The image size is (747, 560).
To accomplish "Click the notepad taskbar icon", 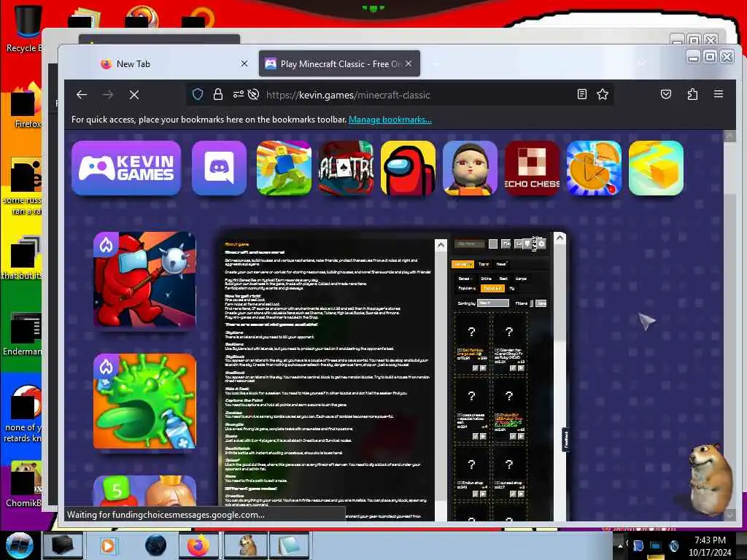I will pyautogui.click(x=289, y=545).
